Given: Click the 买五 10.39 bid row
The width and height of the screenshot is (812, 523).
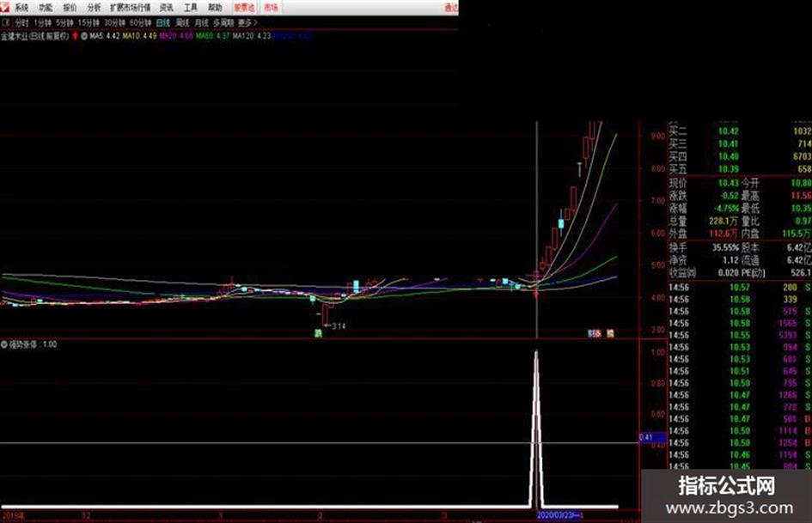Looking at the screenshot, I should pos(740,169).
